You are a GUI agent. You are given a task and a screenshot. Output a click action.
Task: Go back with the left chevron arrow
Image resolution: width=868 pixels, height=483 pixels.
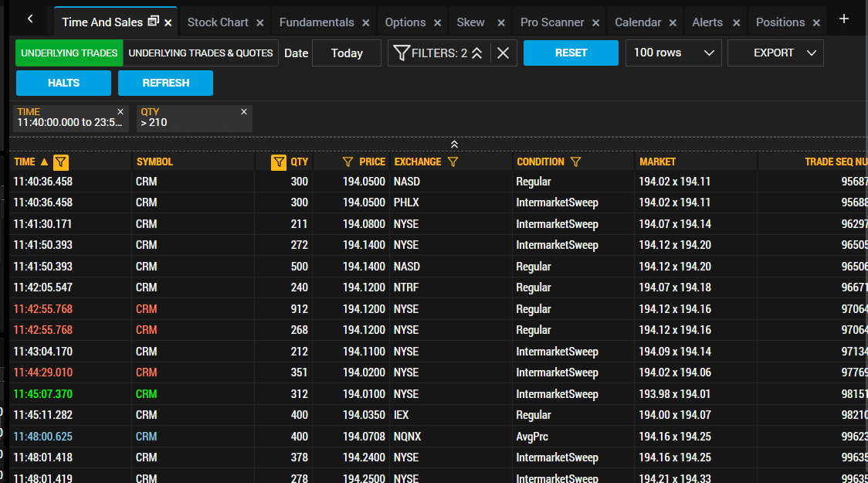30,19
